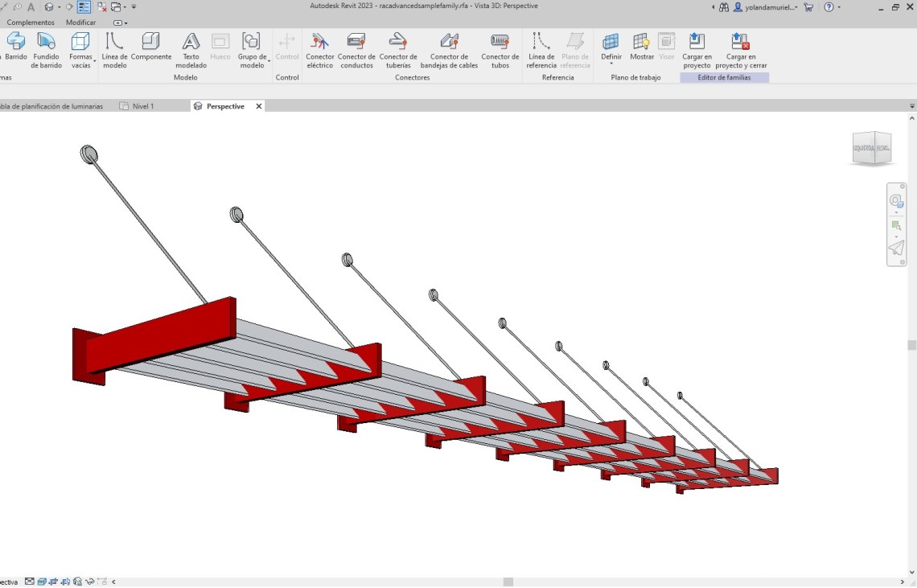Screen dimensions: 917x588
Task: Open the Modificar ribbon tab
Action: pos(80,23)
